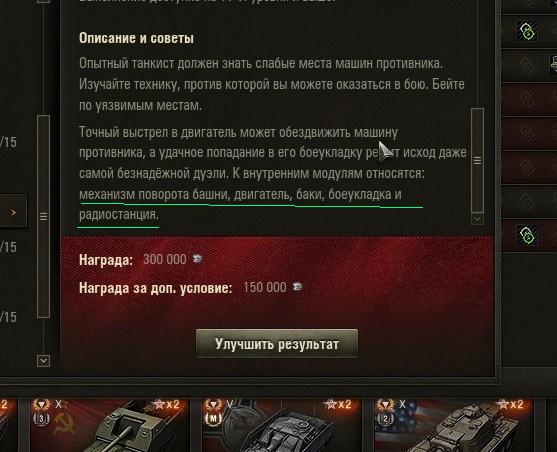Click the Описание и советы heading

pyautogui.click(x=136, y=38)
